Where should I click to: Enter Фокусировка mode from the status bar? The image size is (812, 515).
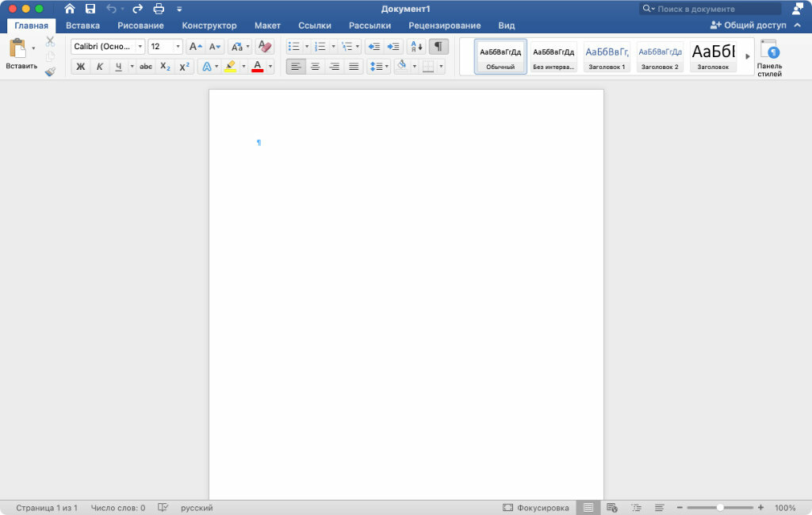point(536,508)
